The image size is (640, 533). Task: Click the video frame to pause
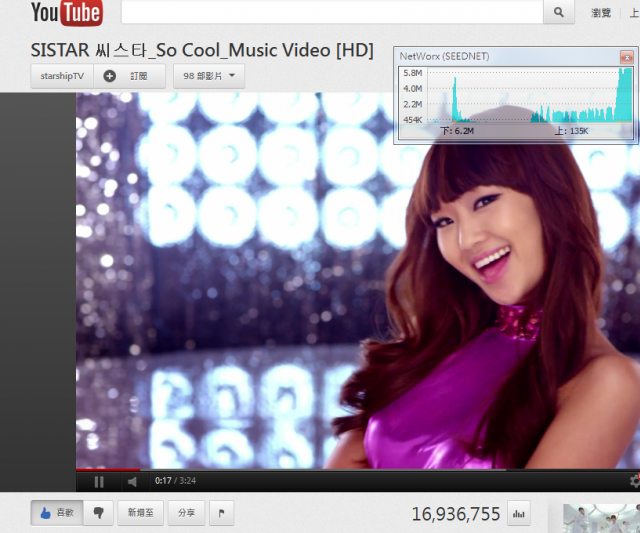tap(358, 280)
